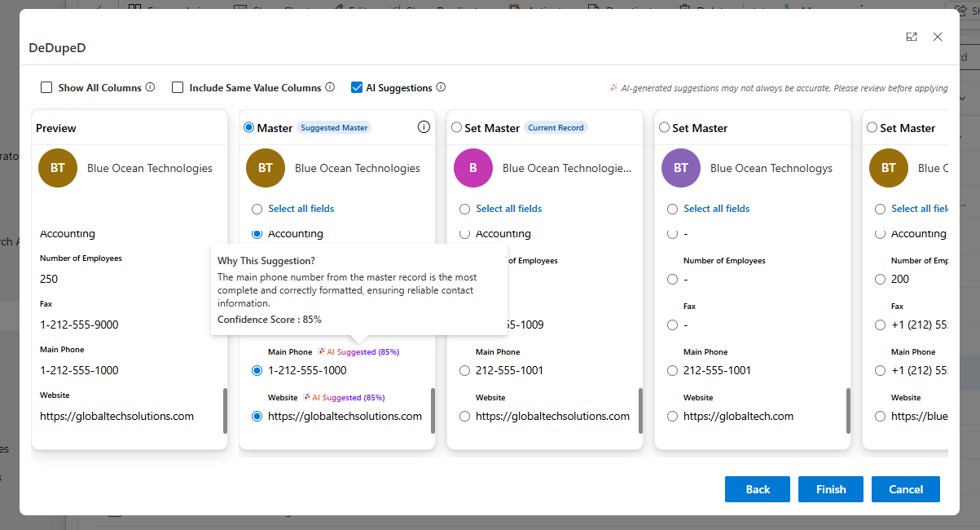Uncheck the AI Suggestions checkbox

point(357,87)
